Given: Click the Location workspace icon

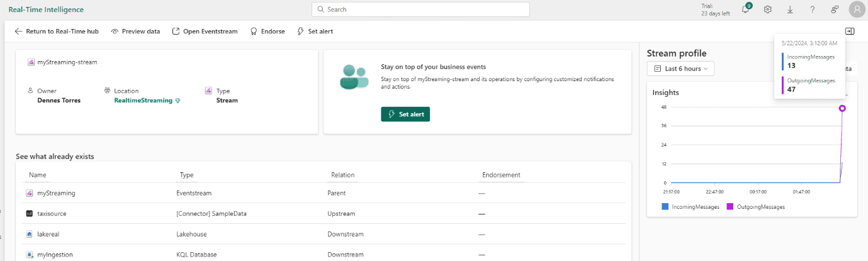Looking at the screenshot, I should [108, 91].
